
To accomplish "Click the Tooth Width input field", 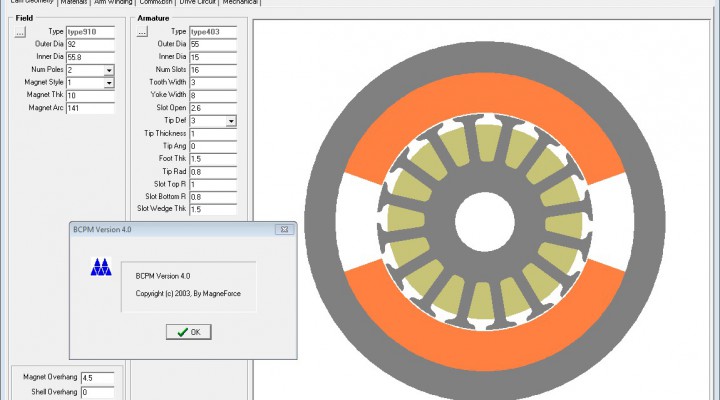I will [x=211, y=83].
